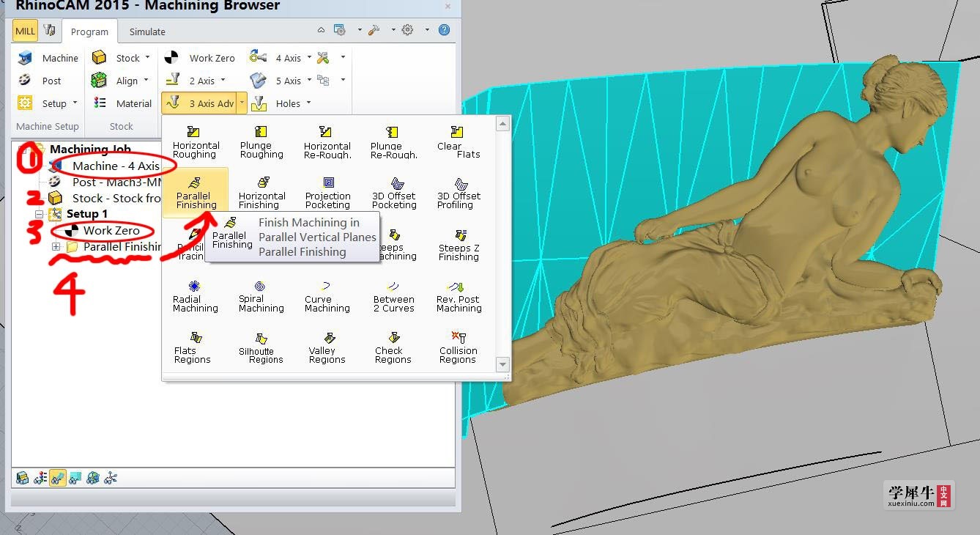Toggle machine coordinate system visibility icon
980x535 pixels.
(x=111, y=478)
